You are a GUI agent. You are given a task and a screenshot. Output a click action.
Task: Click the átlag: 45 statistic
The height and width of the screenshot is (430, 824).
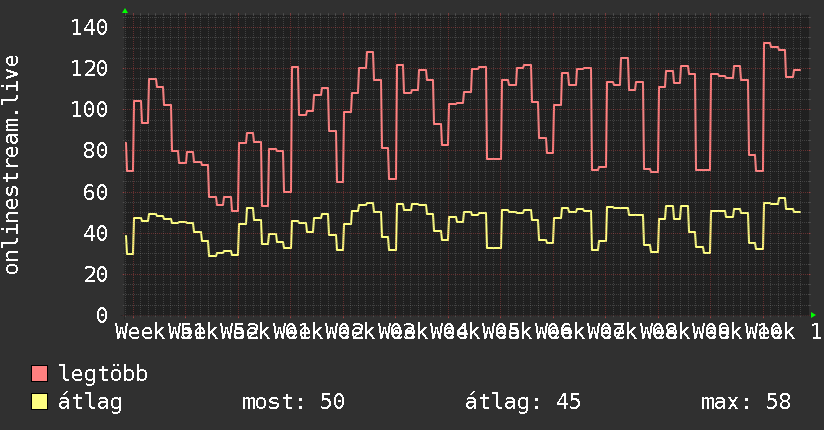(x=523, y=402)
